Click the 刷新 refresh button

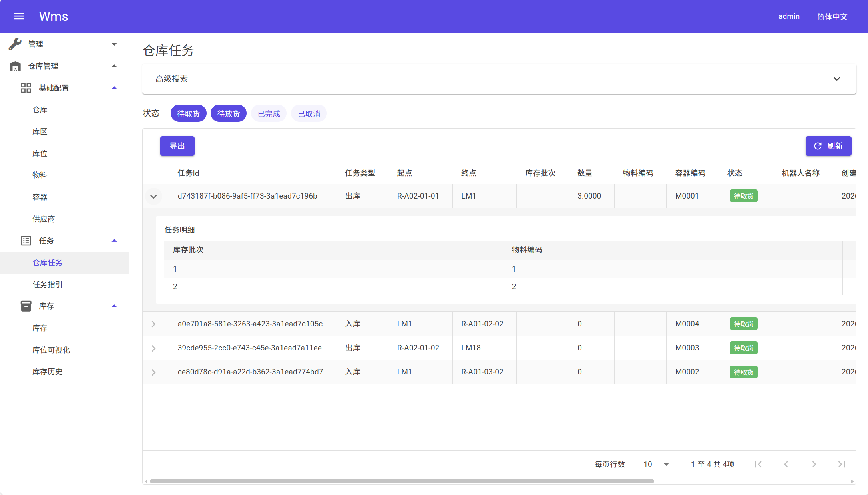[828, 146]
